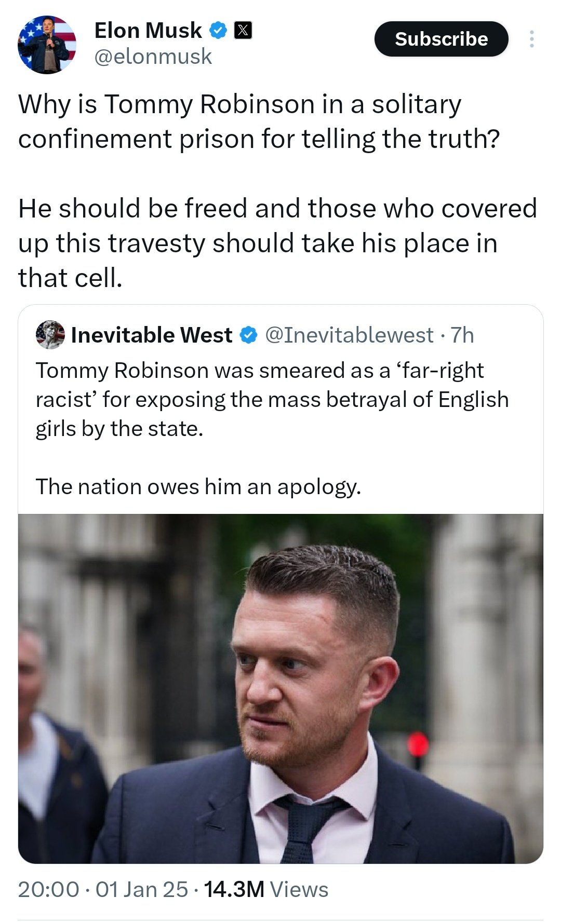Click Inevitable West's verified badge
Screen dimensions: 561x924
[249, 335]
